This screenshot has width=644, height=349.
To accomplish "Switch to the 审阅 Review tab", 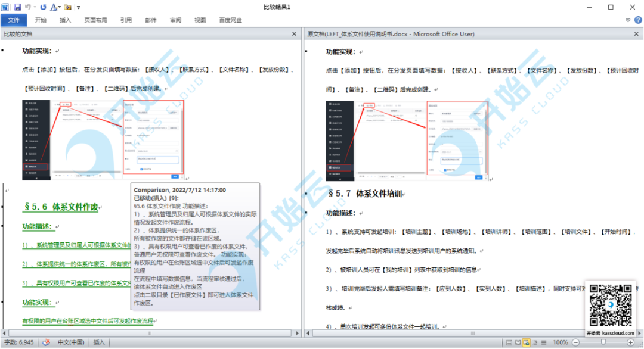I will pos(175,20).
